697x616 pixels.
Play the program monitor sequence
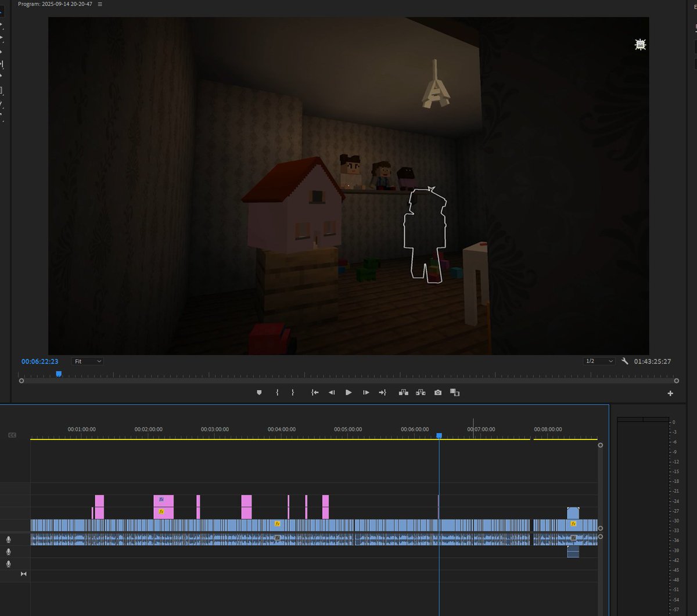point(348,392)
